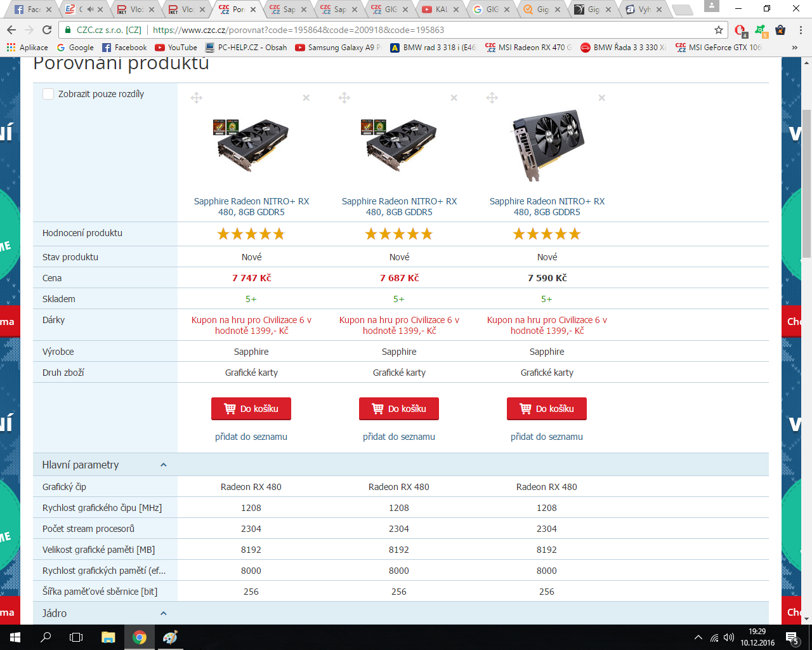The height and width of the screenshot is (650, 812).
Task: Collapse the 'Jádro' section
Action: [163, 613]
